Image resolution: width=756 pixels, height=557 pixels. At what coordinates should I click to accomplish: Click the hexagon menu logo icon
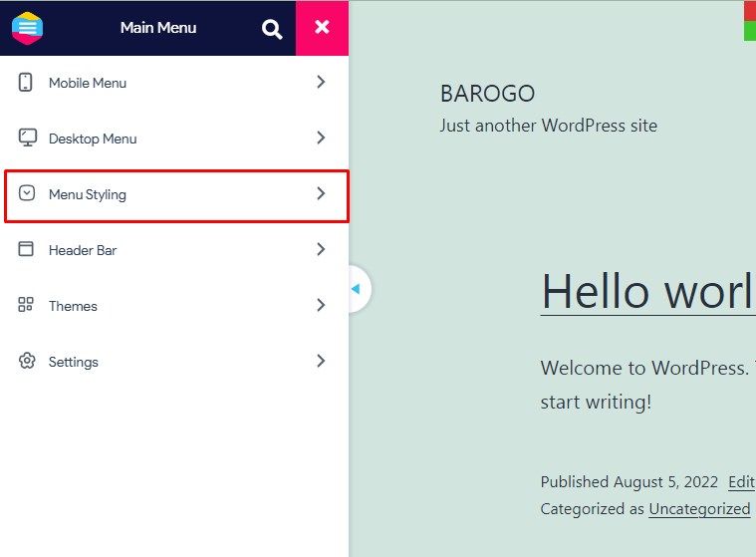[27, 27]
